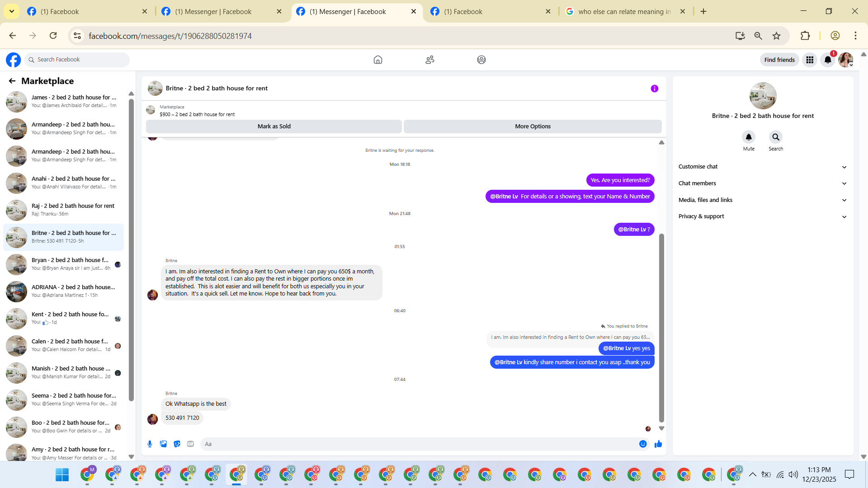The height and width of the screenshot is (488, 868).
Task: Open the Facebook Home tab
Action: [x=377, y=60]
